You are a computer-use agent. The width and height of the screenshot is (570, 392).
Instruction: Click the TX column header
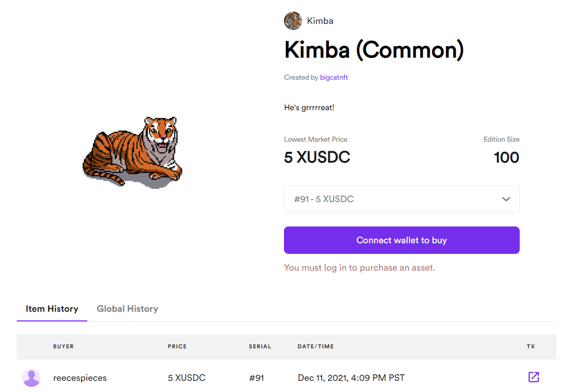pyautogui.click(x=531, y=346)
